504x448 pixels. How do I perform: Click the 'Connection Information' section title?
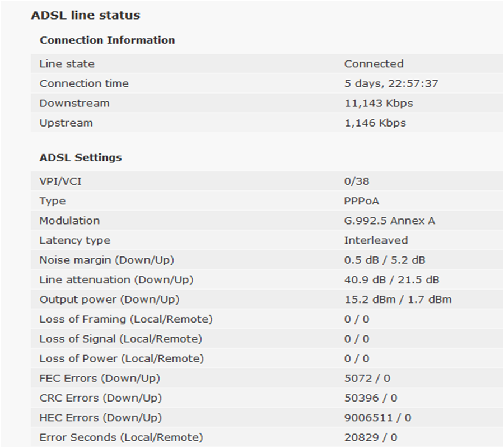coord(108,40)
